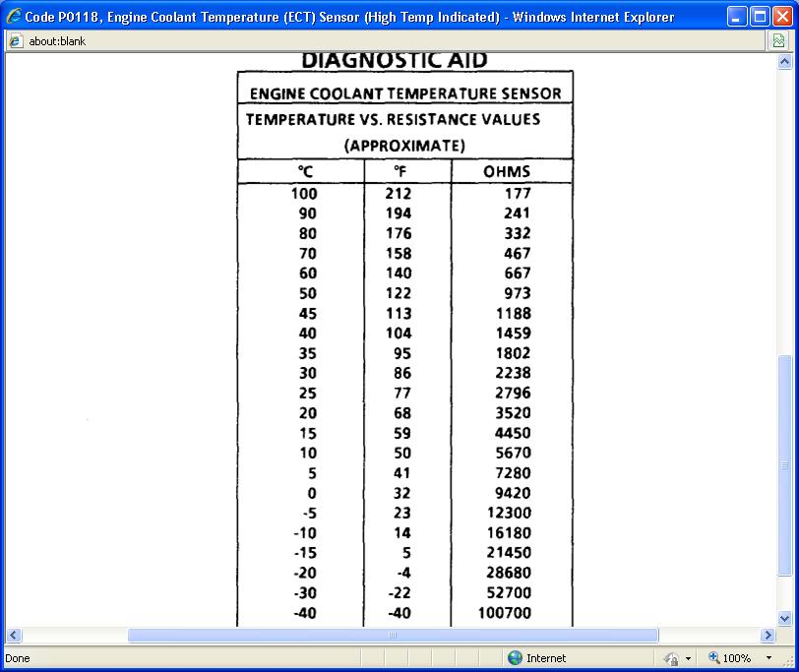
Task: Click the 1459 ohms value
Action: click(514, 334)
